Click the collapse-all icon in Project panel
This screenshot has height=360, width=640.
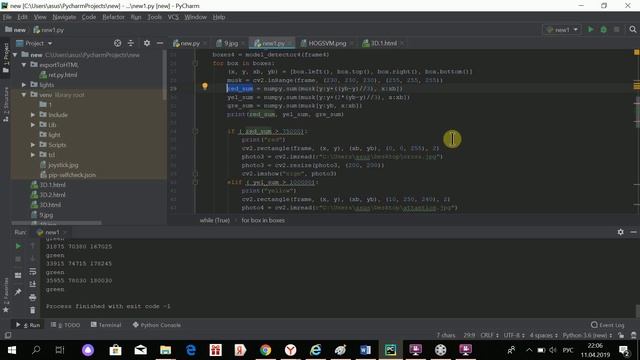131,43
